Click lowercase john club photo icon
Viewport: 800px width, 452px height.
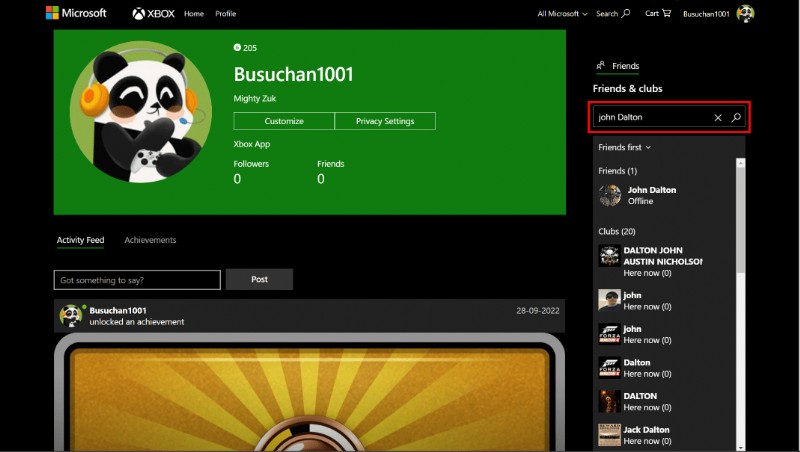(609, 300)
